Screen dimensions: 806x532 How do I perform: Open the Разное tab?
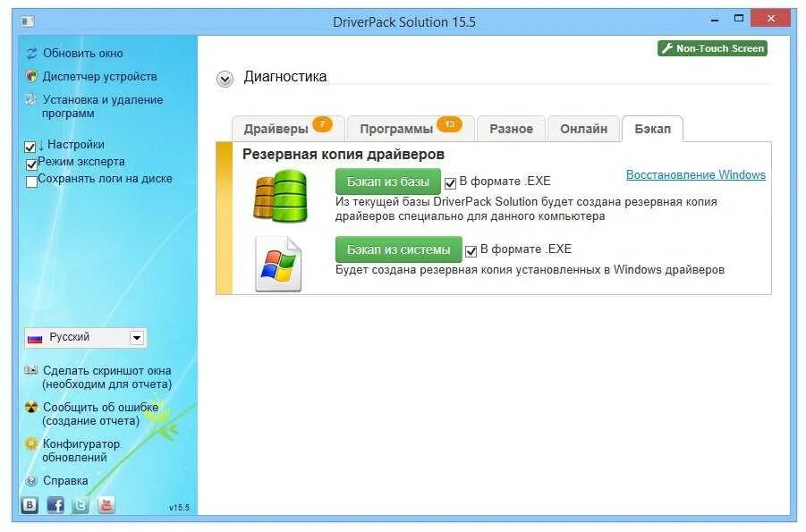[511, 129]
